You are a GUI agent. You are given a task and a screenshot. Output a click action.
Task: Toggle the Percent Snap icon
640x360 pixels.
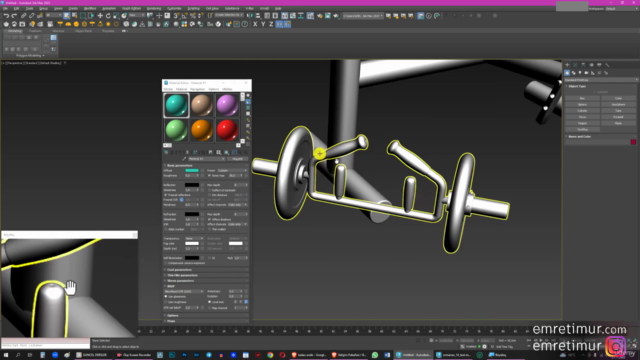tap(193, 16)
